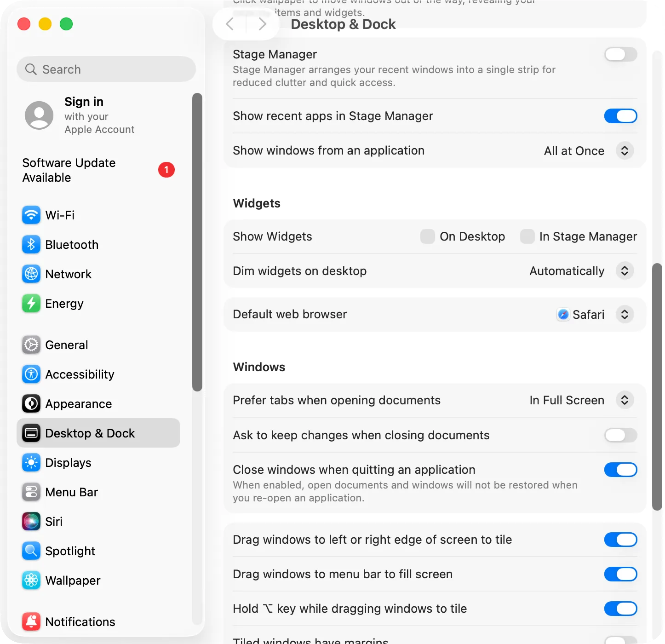The image size is (665, 644).
Task: Click the Wi-Fi icon in sidebar
Action: pyautogui.click(x=31, y=215)
